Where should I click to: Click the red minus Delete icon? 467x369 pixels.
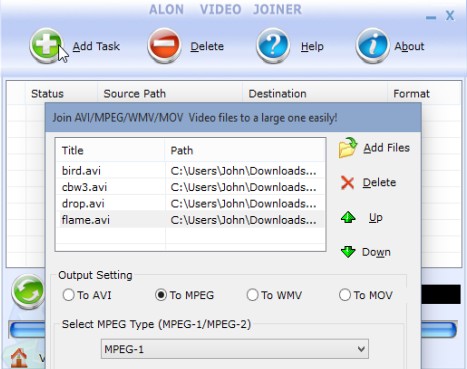point(164,45)
